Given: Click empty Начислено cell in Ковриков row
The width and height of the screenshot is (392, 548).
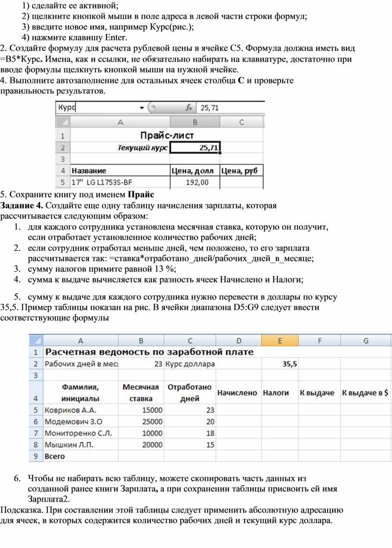Looking at the screenshot, I should point(238,410).
